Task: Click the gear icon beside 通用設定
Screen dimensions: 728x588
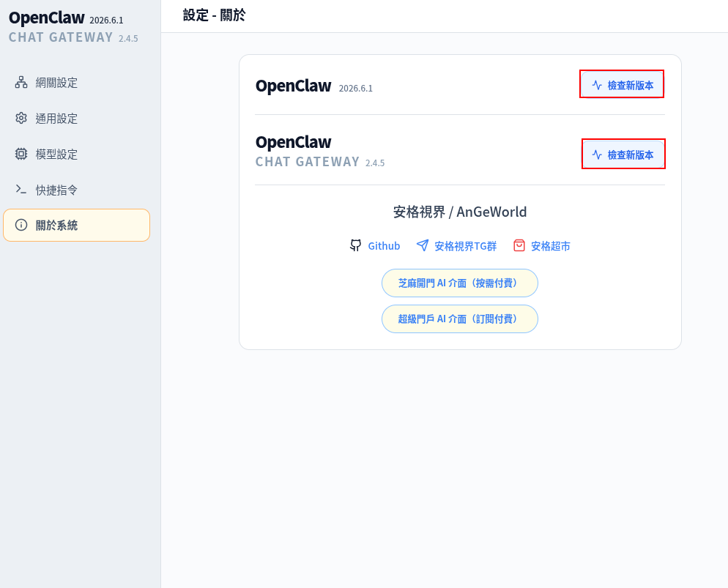Action: [21, 118]
